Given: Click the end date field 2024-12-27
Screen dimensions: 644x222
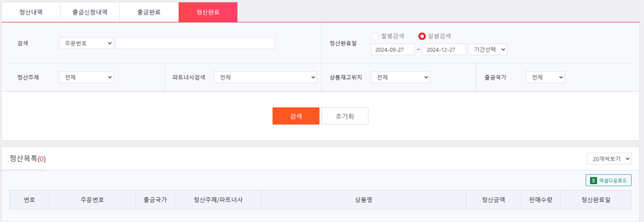Looking at the screenshot, I should coord(444,49).
